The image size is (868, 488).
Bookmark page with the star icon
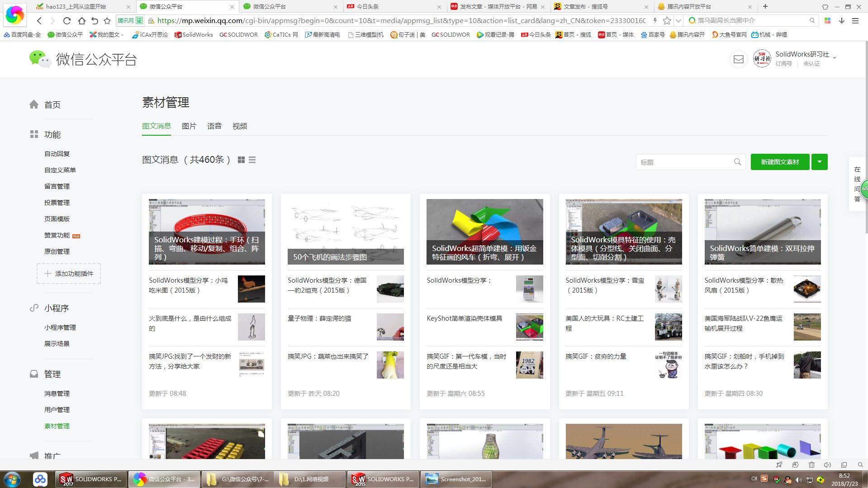coord(107,21)
